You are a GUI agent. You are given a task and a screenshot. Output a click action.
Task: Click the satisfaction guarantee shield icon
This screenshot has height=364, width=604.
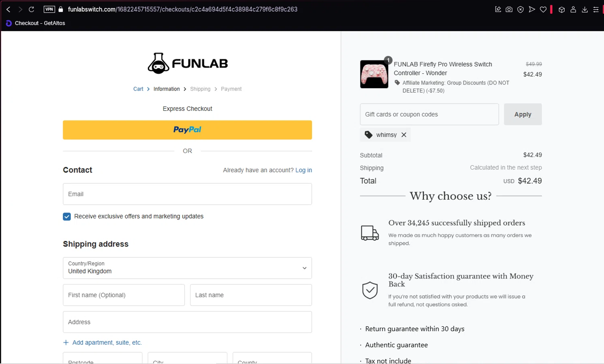(370, 290)
